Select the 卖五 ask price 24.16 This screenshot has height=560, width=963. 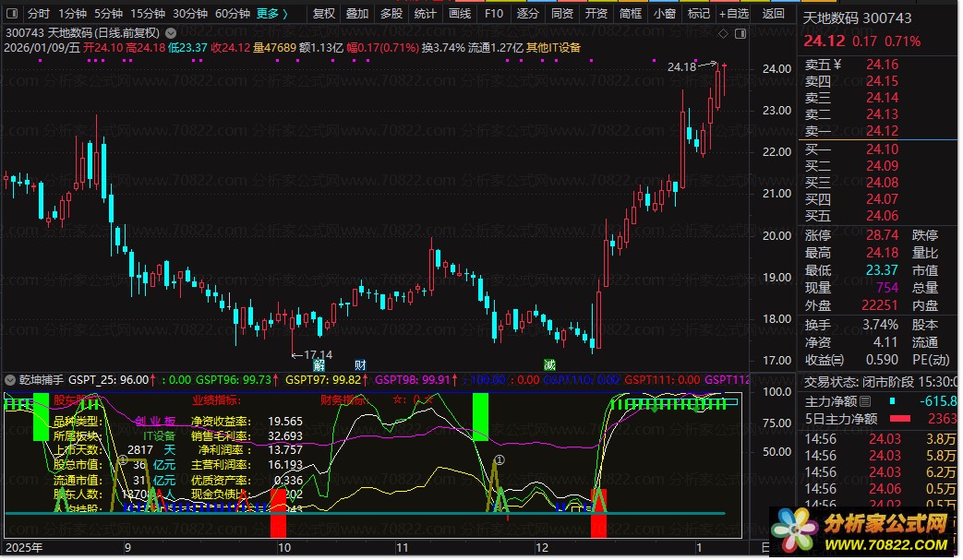(x=882, y=65)
